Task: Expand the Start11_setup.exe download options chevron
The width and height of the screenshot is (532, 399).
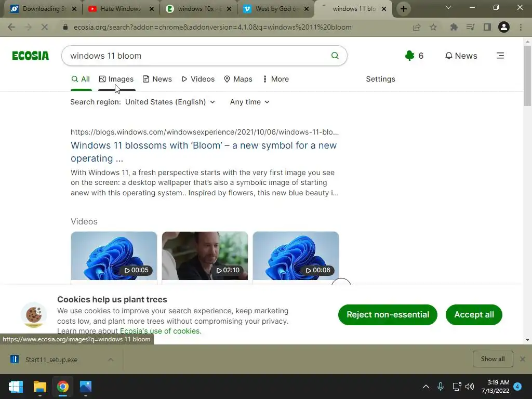Action: pos(111,360)
